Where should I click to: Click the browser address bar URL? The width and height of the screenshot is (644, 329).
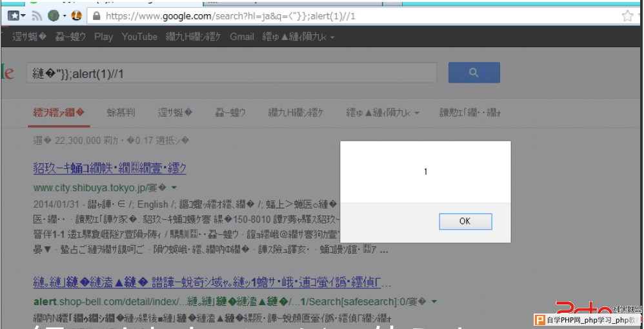tap(230, 16)
